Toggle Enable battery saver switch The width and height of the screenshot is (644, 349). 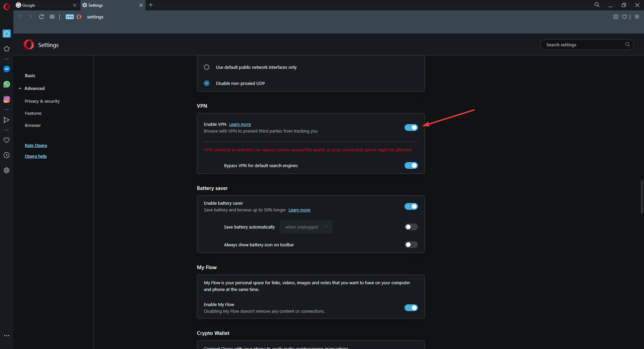[411, 206]
